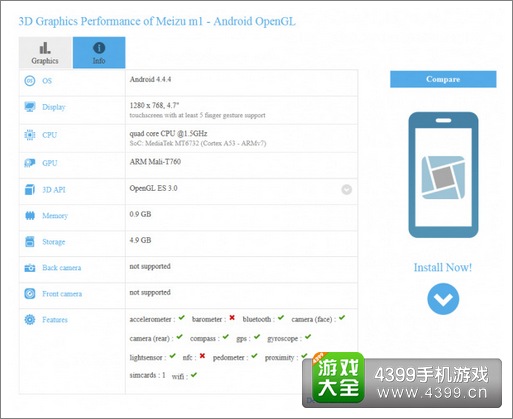Click the 4.9 GB storage value
The image size is (513, 419).
(x=140, y=240)
